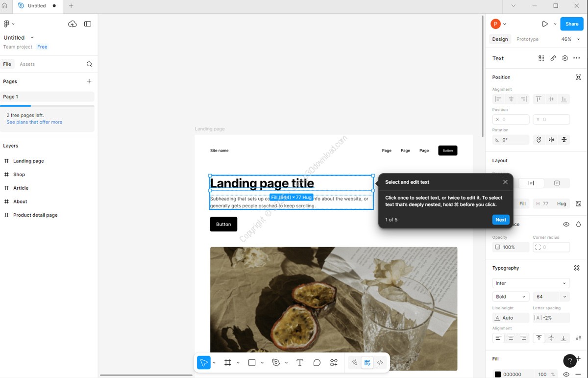Select the Rectangle shape tool
Screen dimensions: 588x378
[252, 363]
